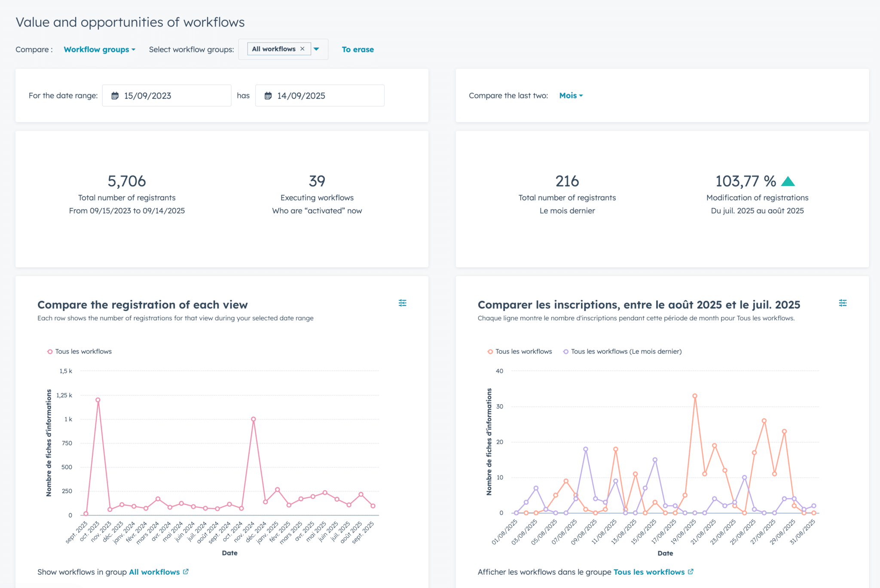Select the 19/08/2025 orange peak data point
Screen dimensions: 880x588
(x=695, y=396)
